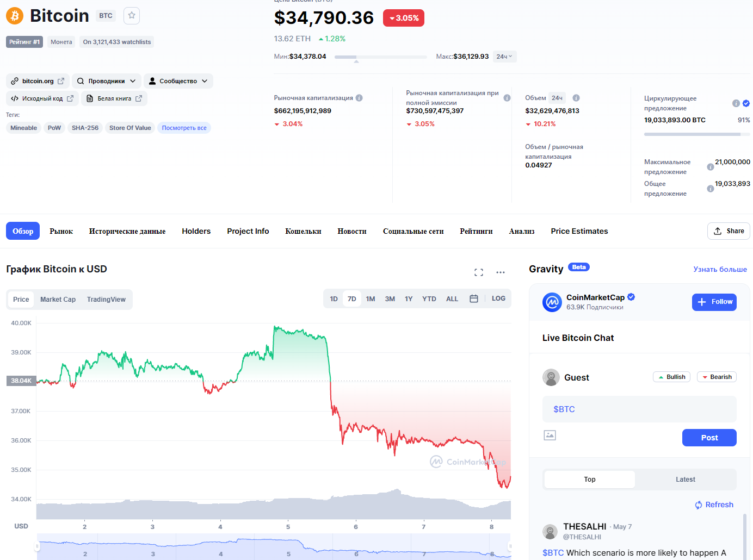Click info icon next to Рыночная капитализация

[359, 98]
